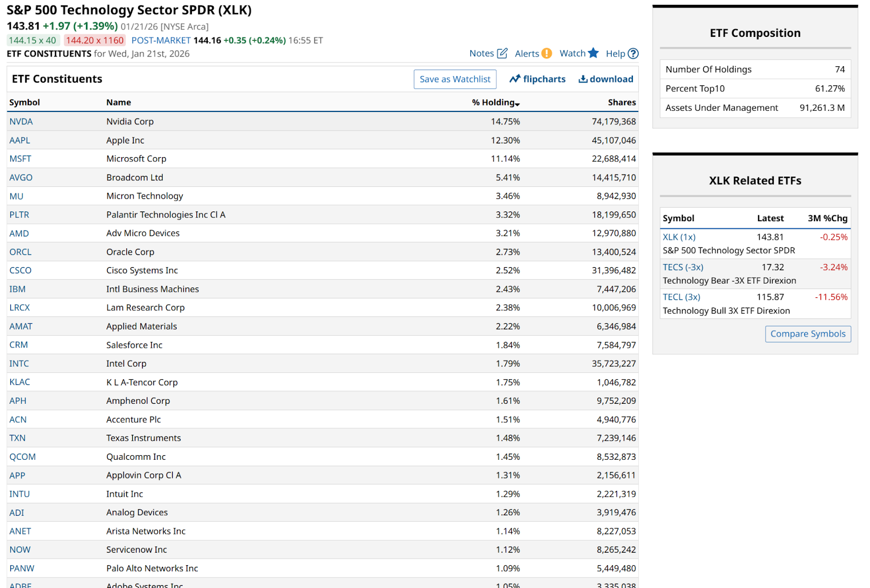
Task: Sort table by Symbol column header
Action: click(x=24, y=103)
